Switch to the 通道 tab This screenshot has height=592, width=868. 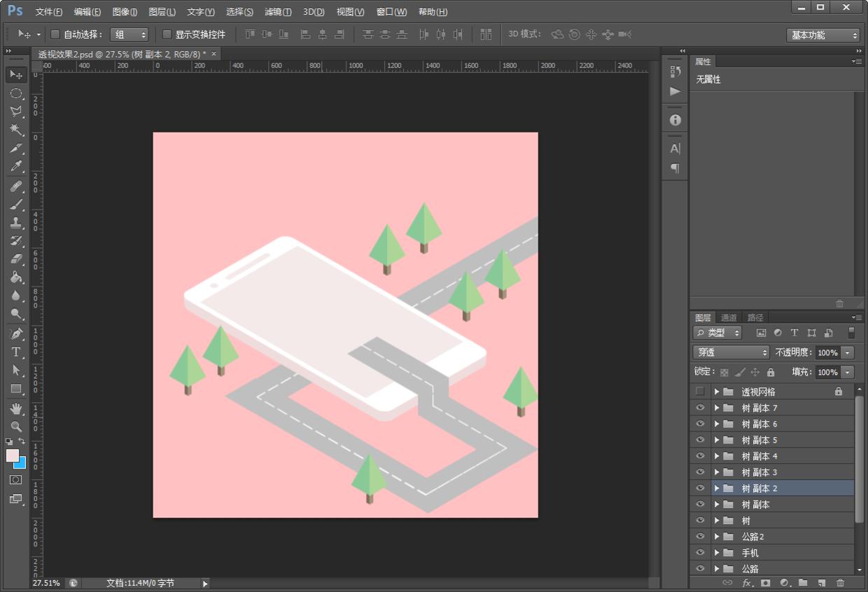coord(729,317)
